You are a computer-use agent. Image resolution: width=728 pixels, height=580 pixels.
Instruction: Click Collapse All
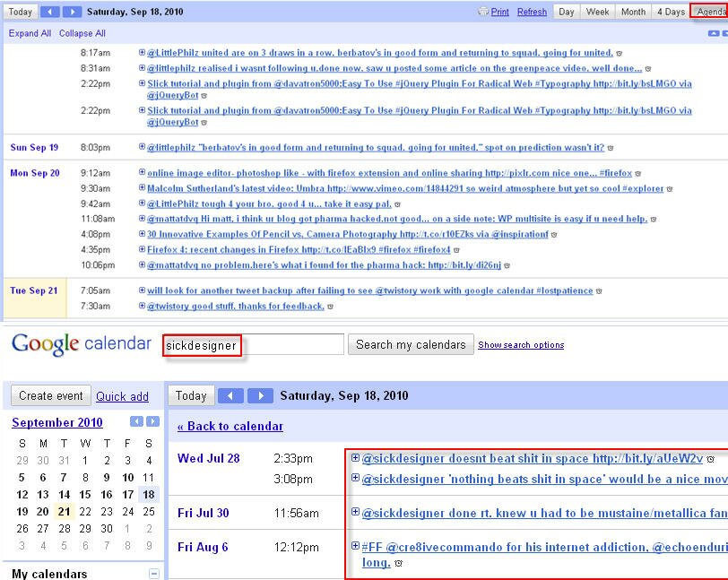click(82, 33)
